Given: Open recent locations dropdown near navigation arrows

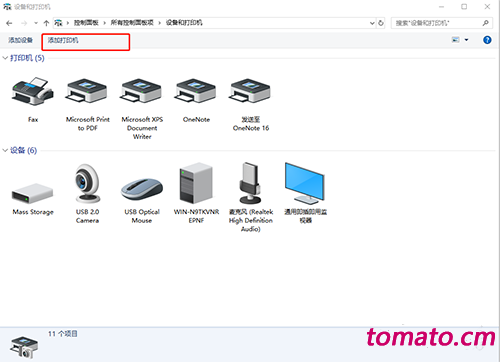Looking at the screenshot, I should tap(36, 23).
